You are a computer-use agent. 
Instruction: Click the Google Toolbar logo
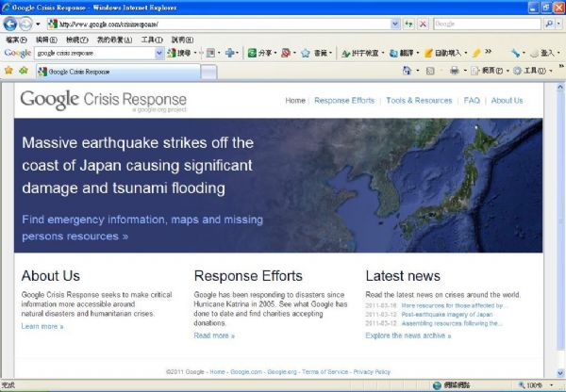pyautogui.click(x=18, y=53)
